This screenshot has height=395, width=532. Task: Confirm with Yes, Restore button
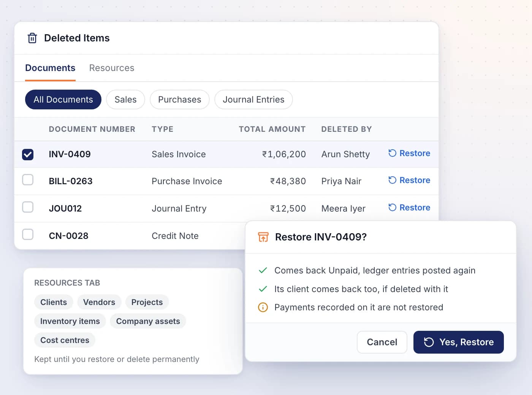click(x=459, y=342)
